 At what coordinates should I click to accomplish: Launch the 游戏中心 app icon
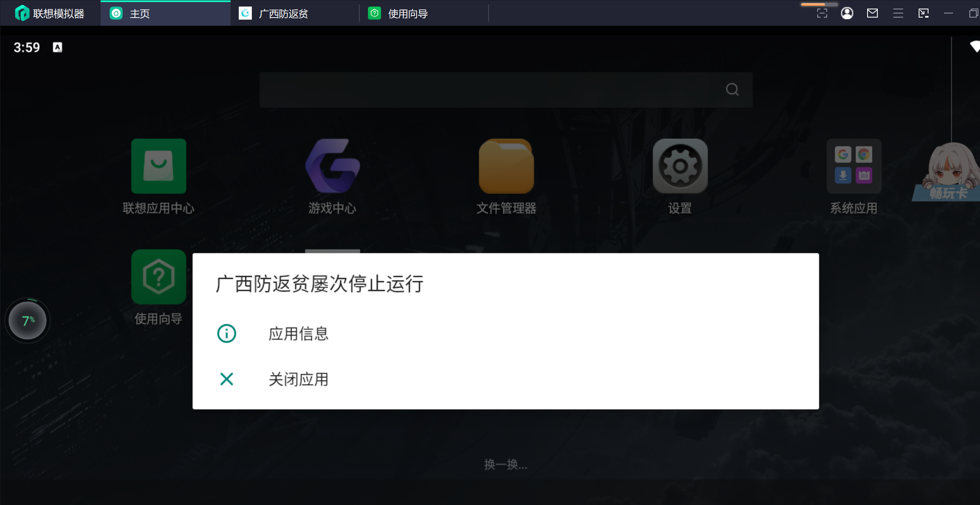click(332, 166)
